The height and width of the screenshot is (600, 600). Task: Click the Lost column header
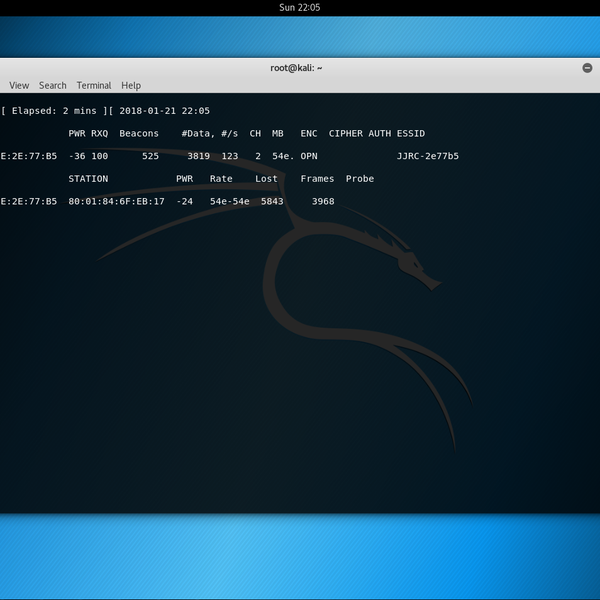tap(266, 179)
